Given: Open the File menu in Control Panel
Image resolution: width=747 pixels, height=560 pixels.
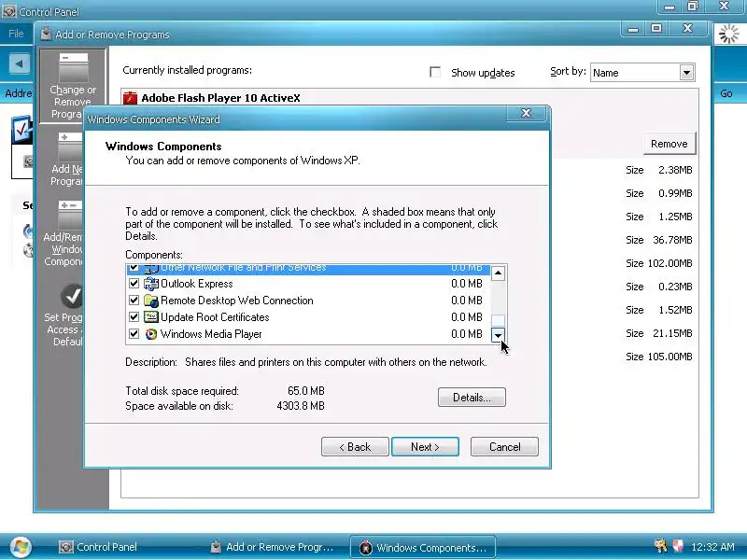Looking at the screenshot, I should tap(16, 34).
